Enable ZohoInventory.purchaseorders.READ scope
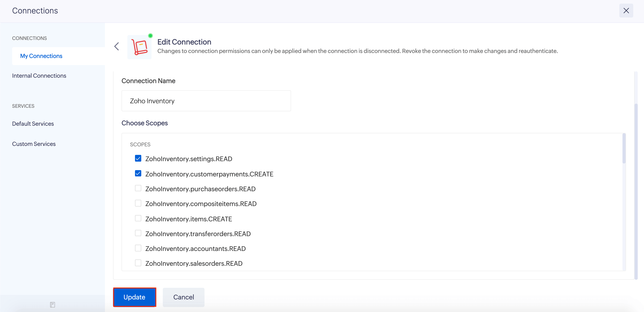644x312 pixels. click(x=138, y=188)
